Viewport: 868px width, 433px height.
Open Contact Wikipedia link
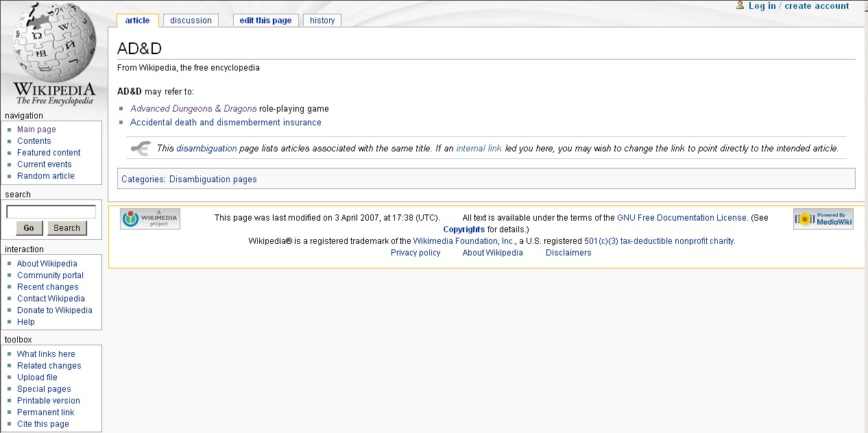pos(51,299)
